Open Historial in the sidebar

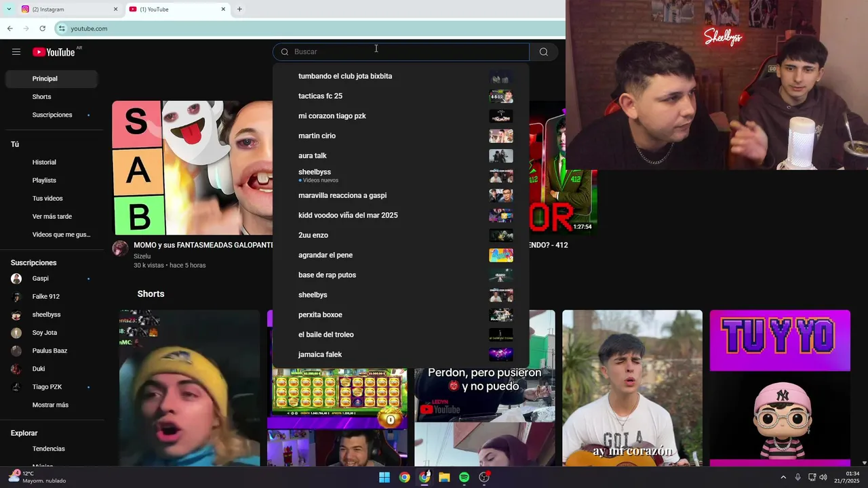point(52,162)
